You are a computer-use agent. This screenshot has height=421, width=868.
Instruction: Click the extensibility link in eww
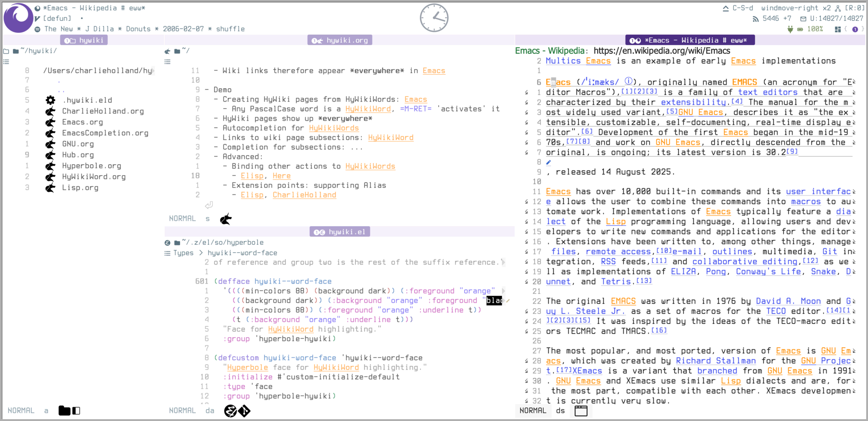point(693,102)
